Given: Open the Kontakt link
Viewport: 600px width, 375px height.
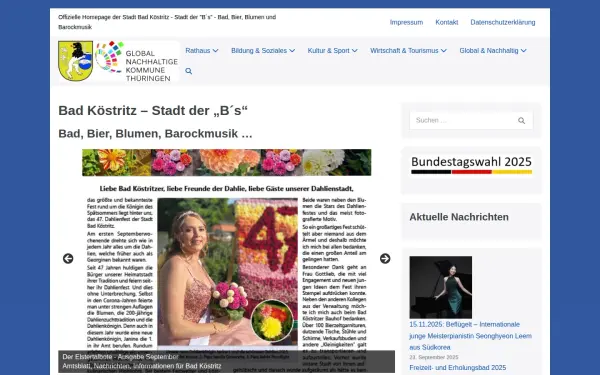Looking at the screenshot, I should (447, 22).
